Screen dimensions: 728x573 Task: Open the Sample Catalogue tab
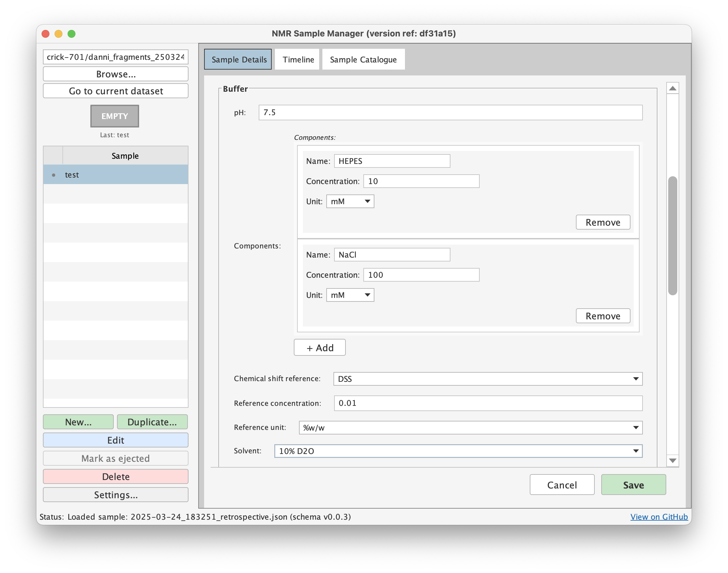coord(363,59)
